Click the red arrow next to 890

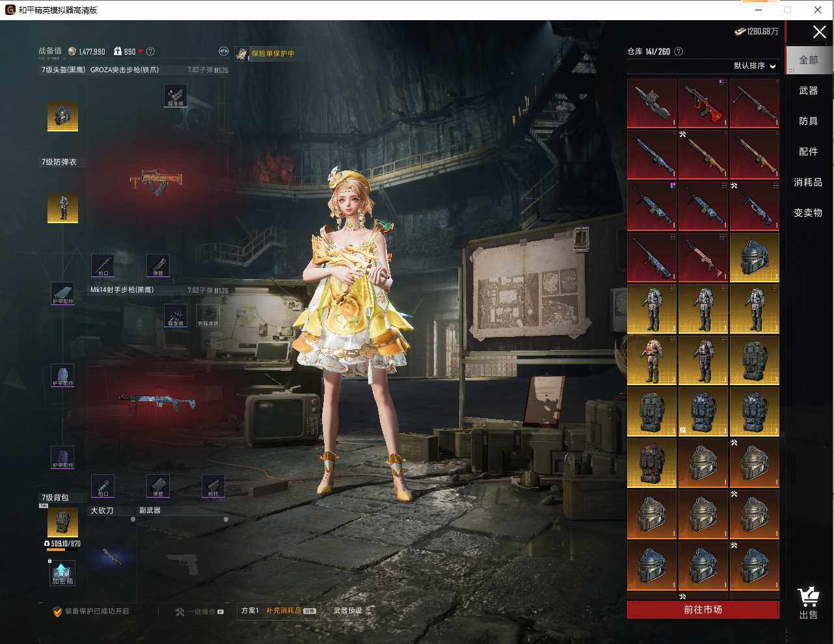(x=141, y=51)
